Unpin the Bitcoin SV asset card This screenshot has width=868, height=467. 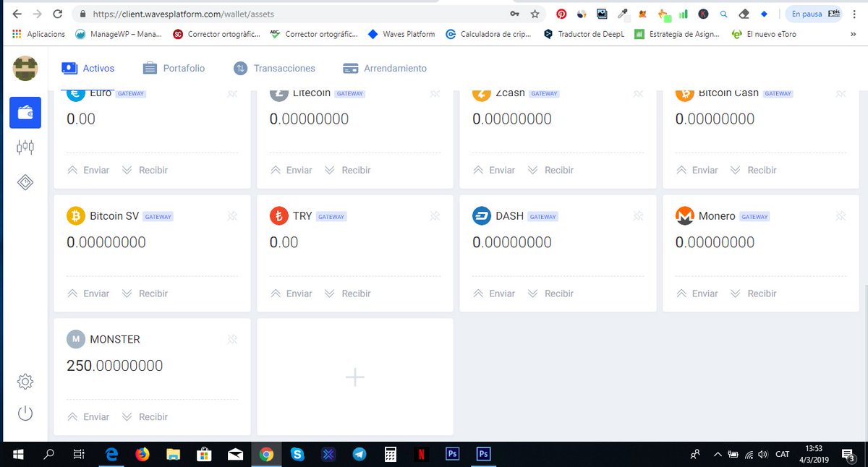pos(232,216)
